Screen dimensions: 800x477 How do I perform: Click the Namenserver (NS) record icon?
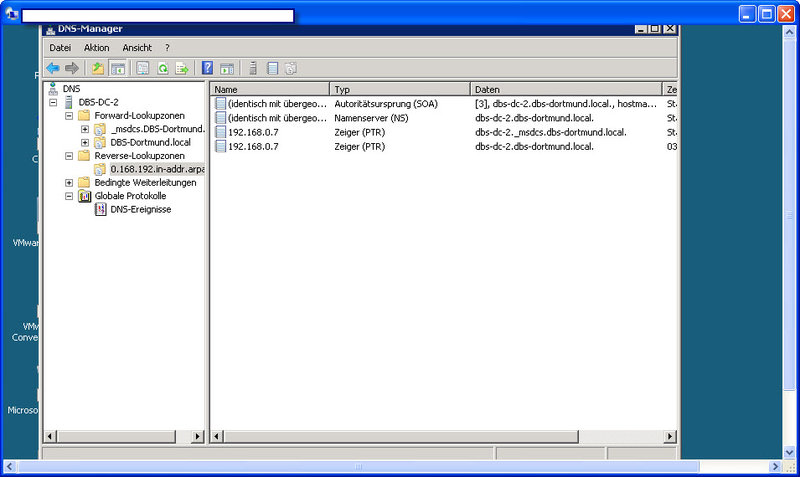pyautogui.click(x=220, y=118)
